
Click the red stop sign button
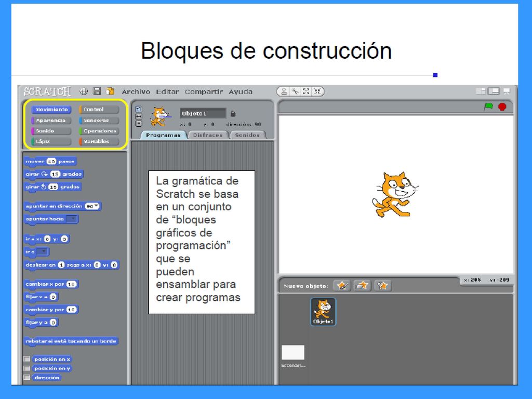(502, 107)
